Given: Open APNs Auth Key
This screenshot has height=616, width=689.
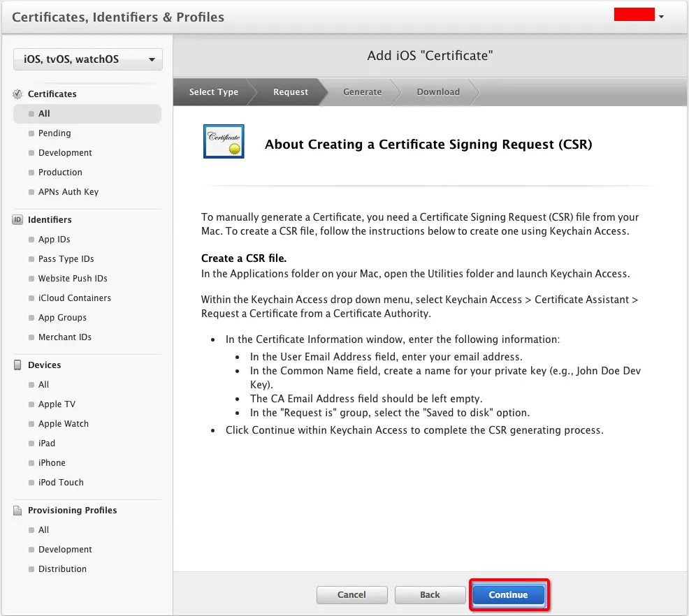Looking at the screenshot, I should pos(68,192).
